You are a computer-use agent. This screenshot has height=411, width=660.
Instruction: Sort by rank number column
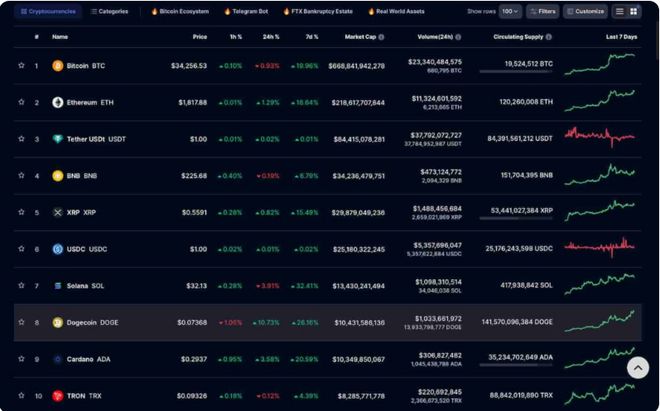(x=37, y=37)
